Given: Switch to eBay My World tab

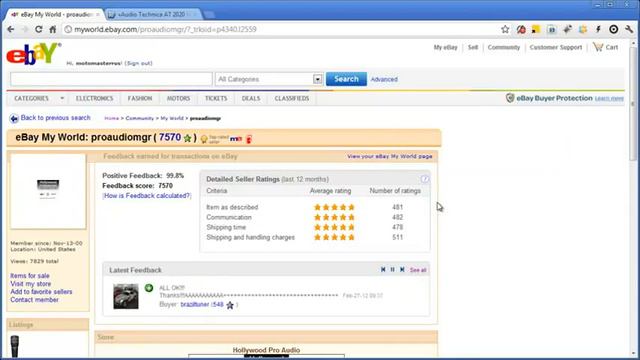Looking at the screenshot, I should click(55, 14).
